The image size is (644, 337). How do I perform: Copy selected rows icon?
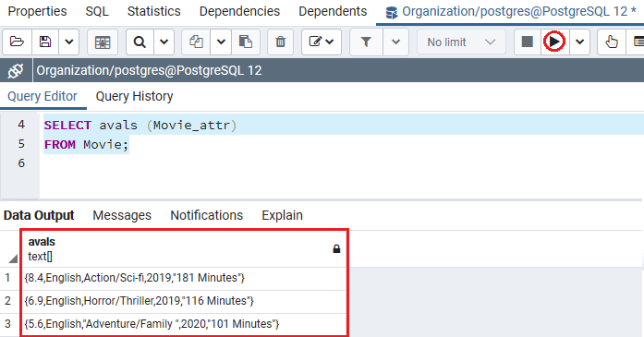click(x=196, y=42)
